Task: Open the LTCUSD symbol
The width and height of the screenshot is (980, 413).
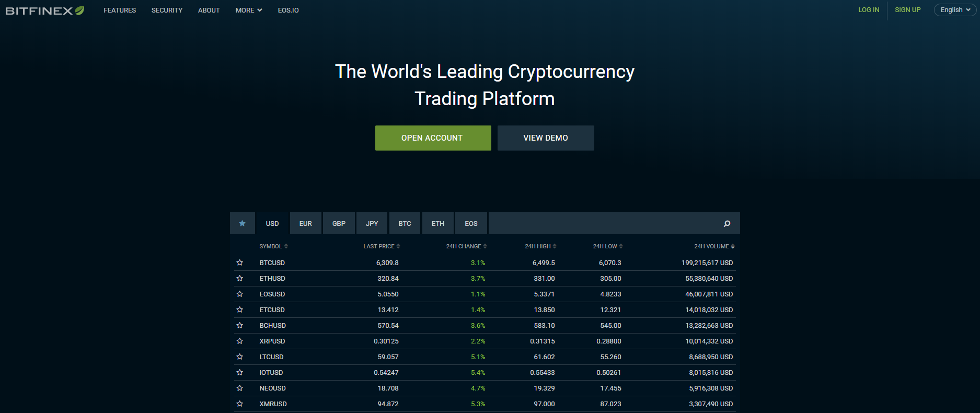Action: pyautogui.click(x=271, y=357)
